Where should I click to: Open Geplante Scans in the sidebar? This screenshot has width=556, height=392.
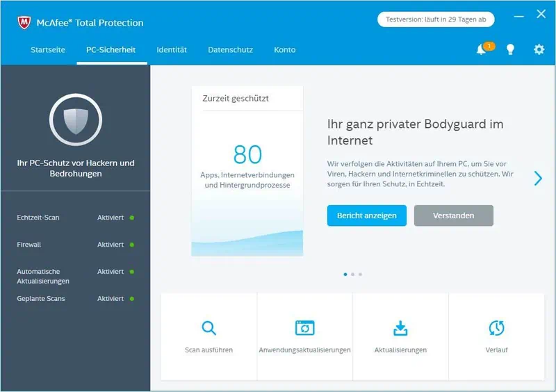tap(41, 299)
